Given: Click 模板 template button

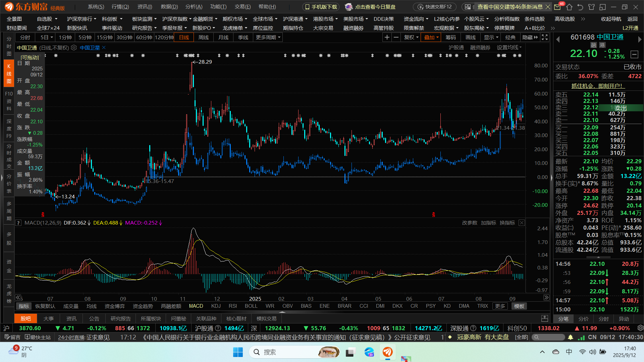Looking at the screenshot, I should 519,306.
